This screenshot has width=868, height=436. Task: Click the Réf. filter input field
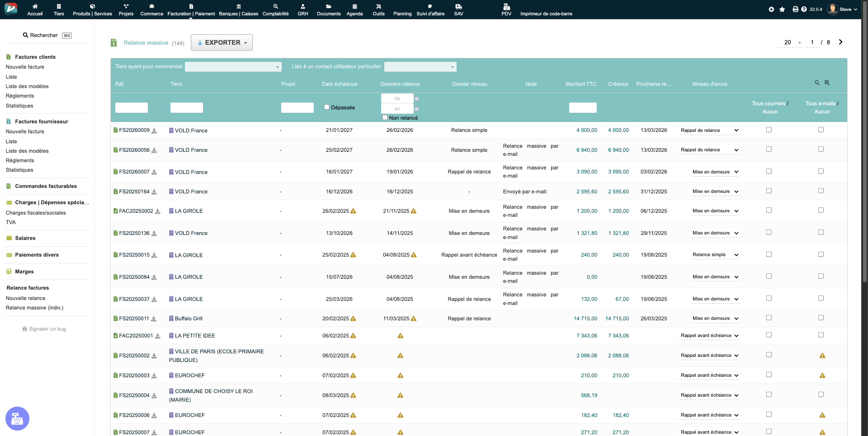131,108
